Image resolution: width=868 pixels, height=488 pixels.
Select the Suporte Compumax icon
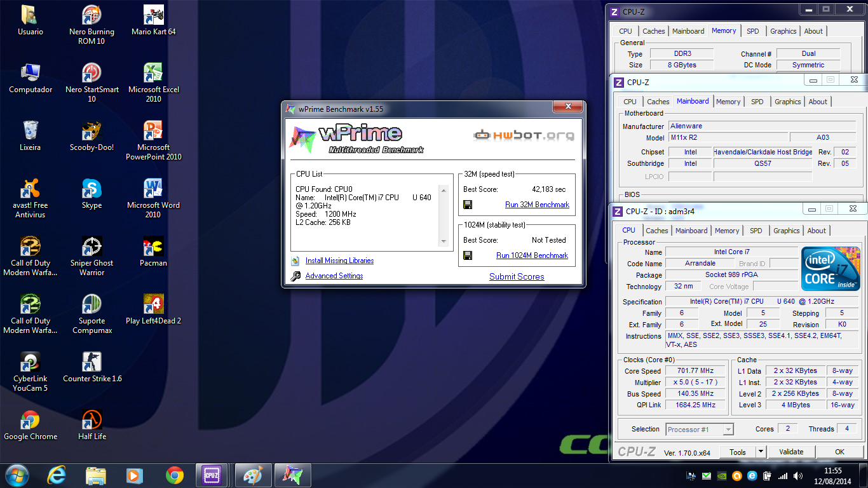[92, 314]
